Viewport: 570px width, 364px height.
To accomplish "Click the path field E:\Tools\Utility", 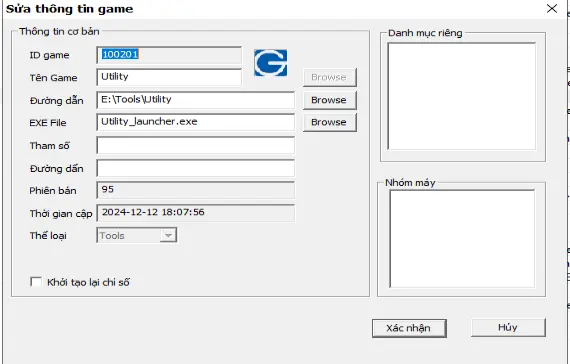I will [x=196, y=100].
